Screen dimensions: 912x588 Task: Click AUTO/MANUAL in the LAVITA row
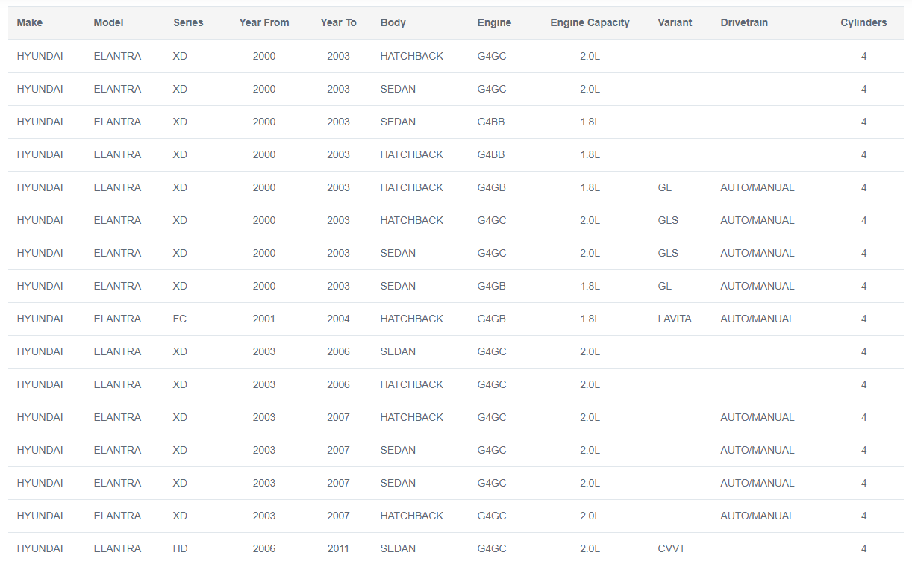pyautogui.click(x=758, y=319)
